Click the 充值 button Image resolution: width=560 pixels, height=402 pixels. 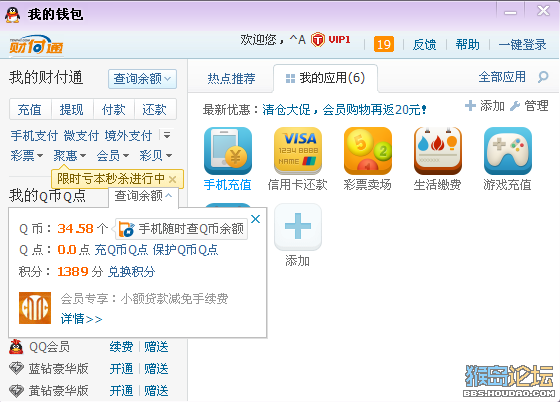coord(30,109)
